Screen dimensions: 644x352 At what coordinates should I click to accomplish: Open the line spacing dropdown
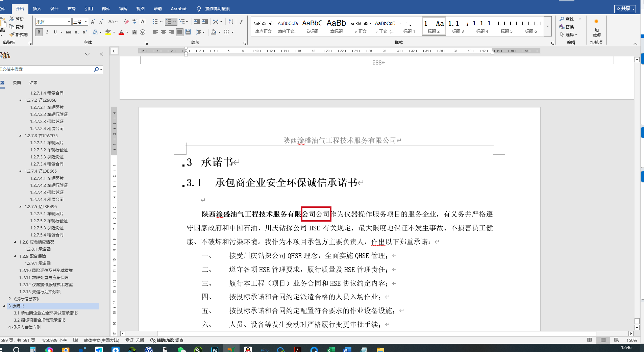[200, 32]
